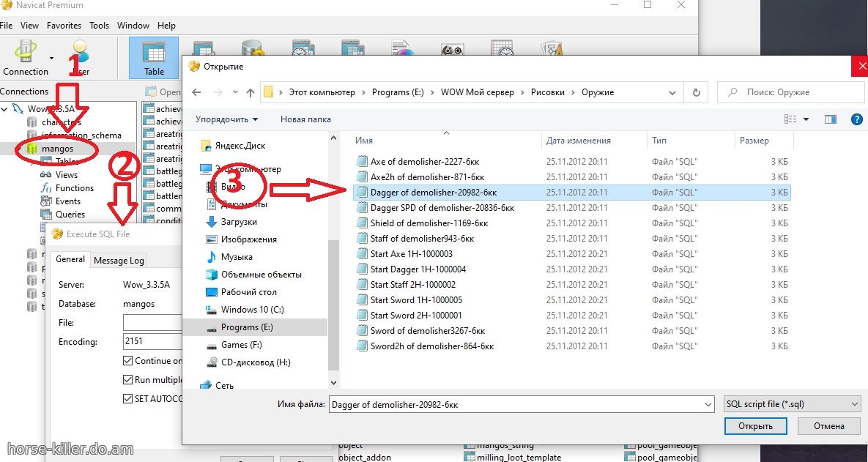
Task: Open the address bar history dropdown
Action: click(x=672, y=92)
